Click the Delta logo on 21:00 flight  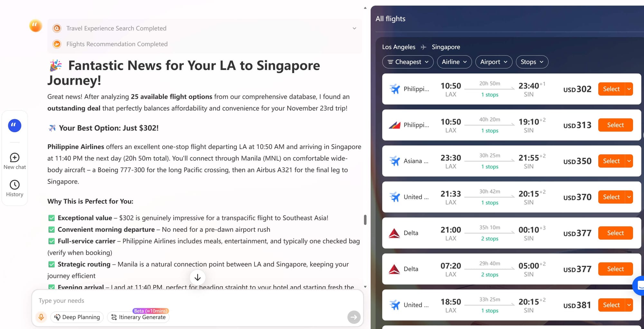(x=394, y=233)
